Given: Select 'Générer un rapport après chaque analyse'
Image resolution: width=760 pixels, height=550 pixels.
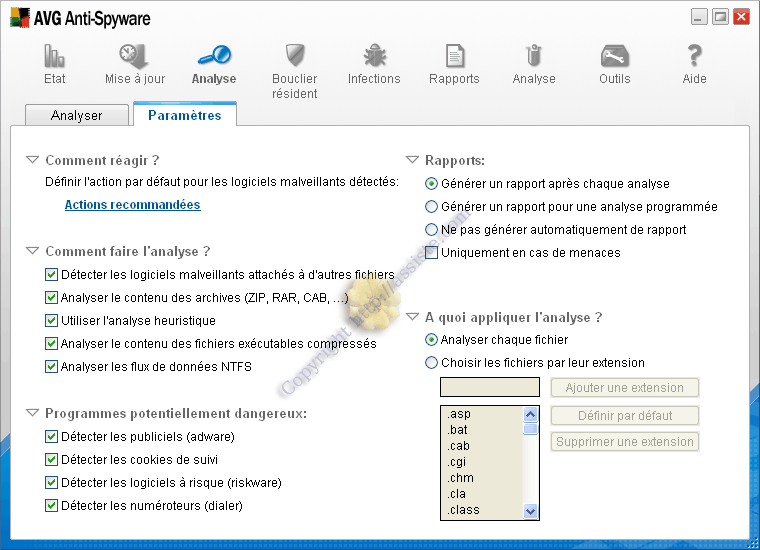Looking at the screenshot, I should click(431, 184).
